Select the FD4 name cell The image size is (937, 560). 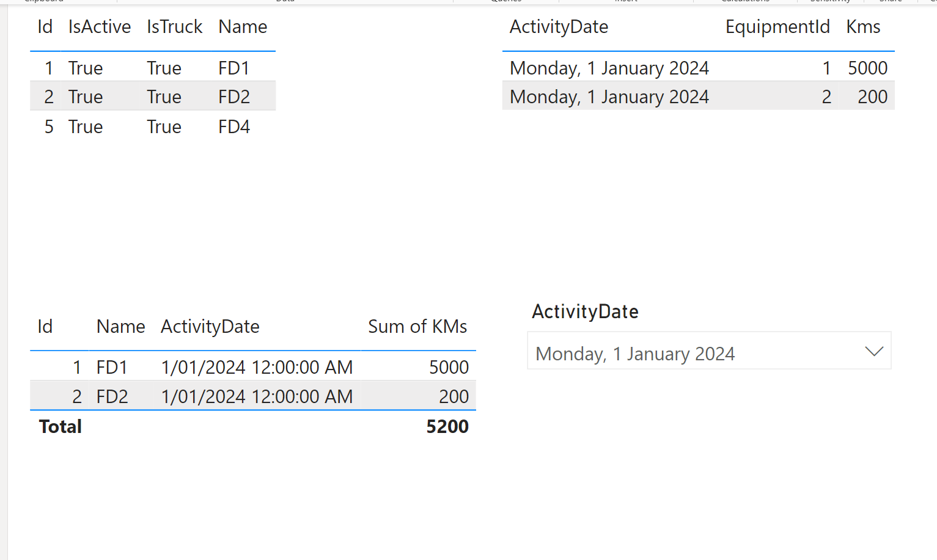[x=234, y=127]
